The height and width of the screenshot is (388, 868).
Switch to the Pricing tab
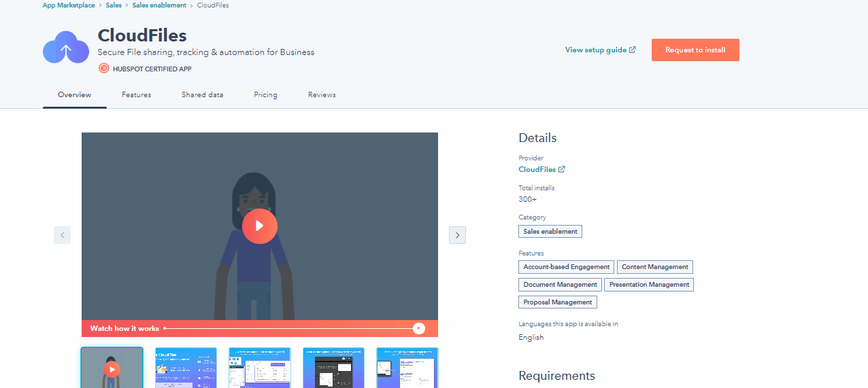(x=265, y=94)
